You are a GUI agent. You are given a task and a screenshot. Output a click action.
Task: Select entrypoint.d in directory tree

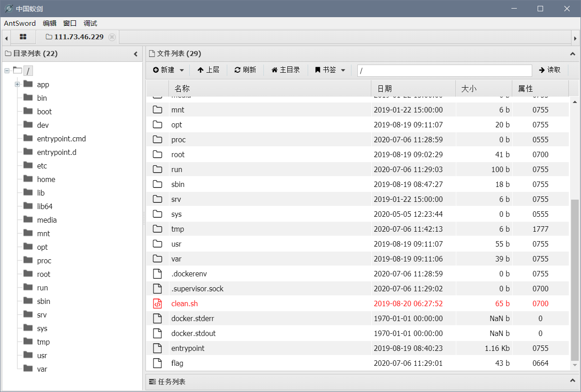tap(56, 152)
